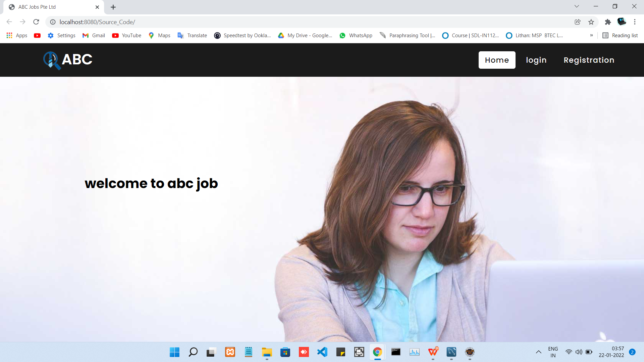Image resolution: width=644 pixels, height=362 pixels.
Task: Open the login page link
Action: pyautogui.click(x=536, y=60)
